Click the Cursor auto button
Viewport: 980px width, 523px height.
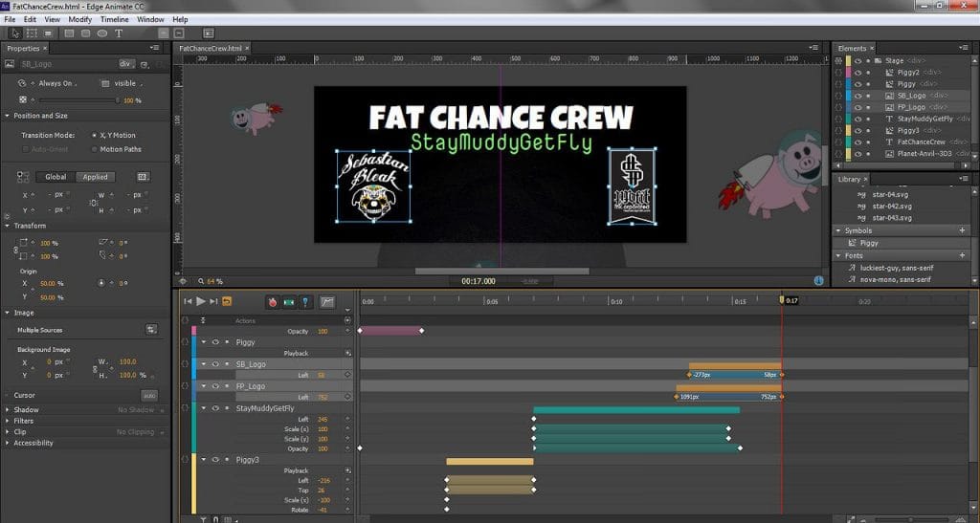[x=149, y=396]
